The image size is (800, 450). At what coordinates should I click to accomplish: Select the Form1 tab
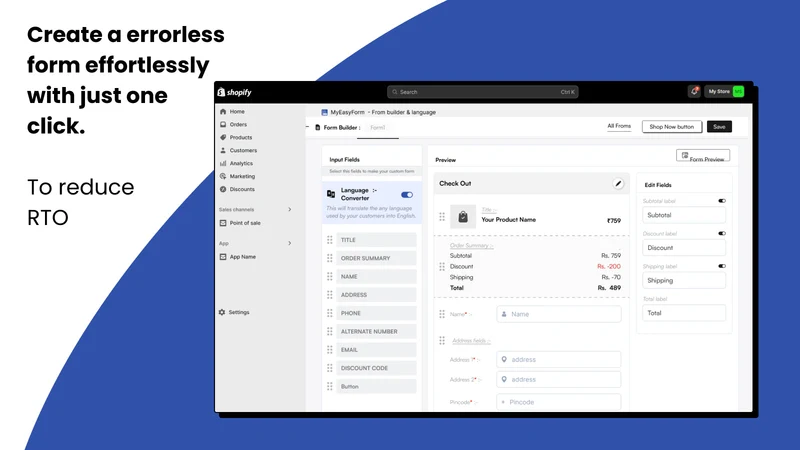(x=378, y=128)
